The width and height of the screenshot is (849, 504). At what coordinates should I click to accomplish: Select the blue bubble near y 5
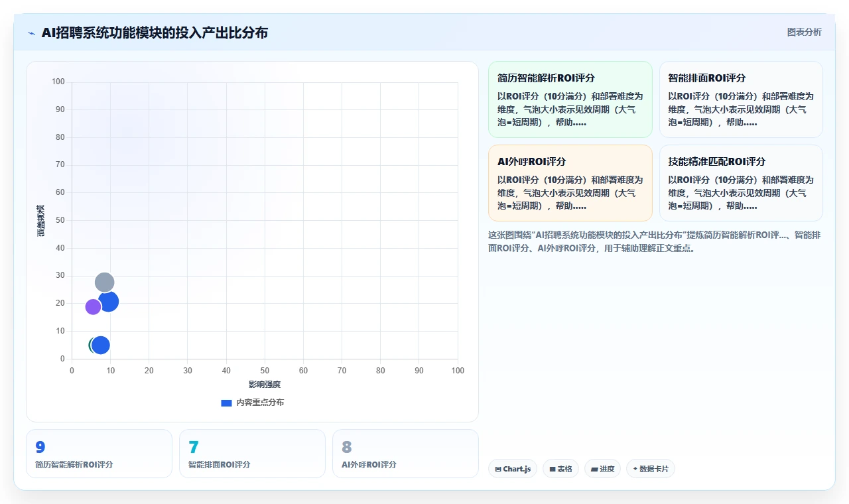click(100, 345)
